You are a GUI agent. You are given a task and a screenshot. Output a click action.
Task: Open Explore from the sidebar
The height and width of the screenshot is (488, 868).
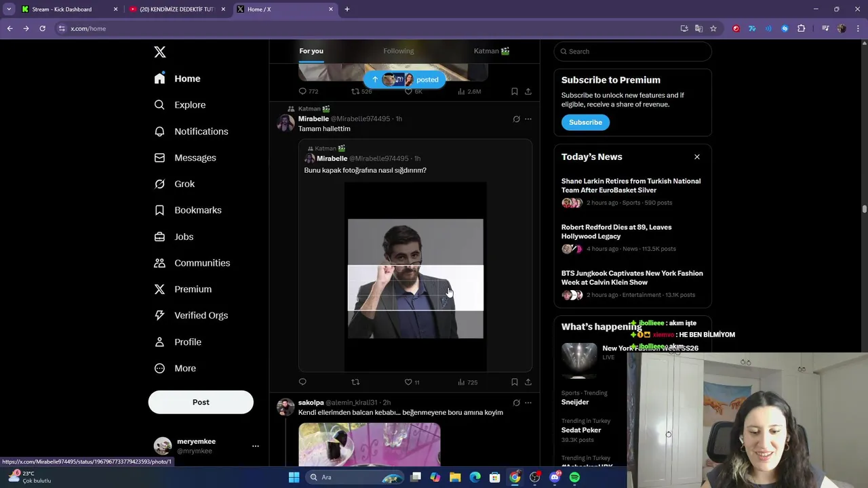180,105
